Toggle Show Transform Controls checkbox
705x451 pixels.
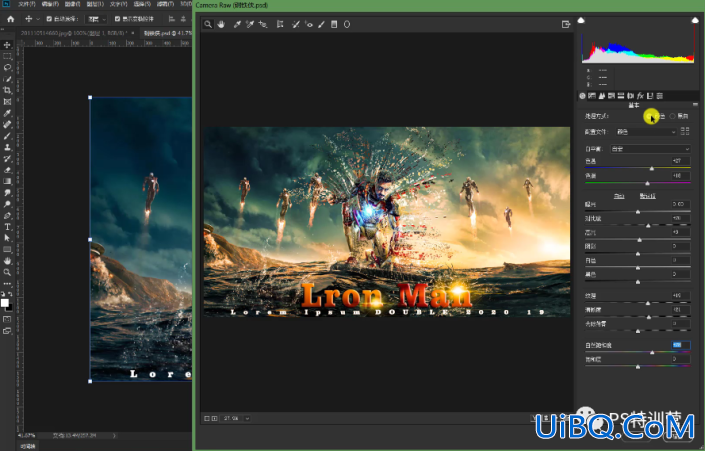[117, 19]
